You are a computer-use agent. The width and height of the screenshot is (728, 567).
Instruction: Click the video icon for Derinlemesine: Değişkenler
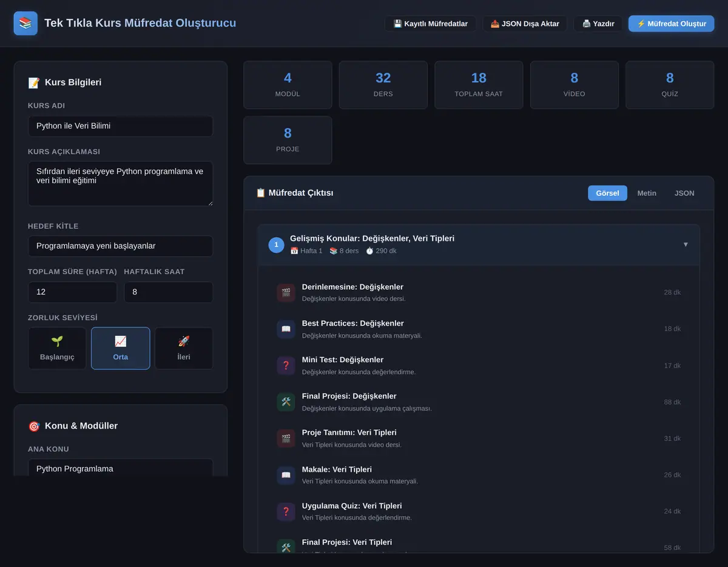click(286, 292)
